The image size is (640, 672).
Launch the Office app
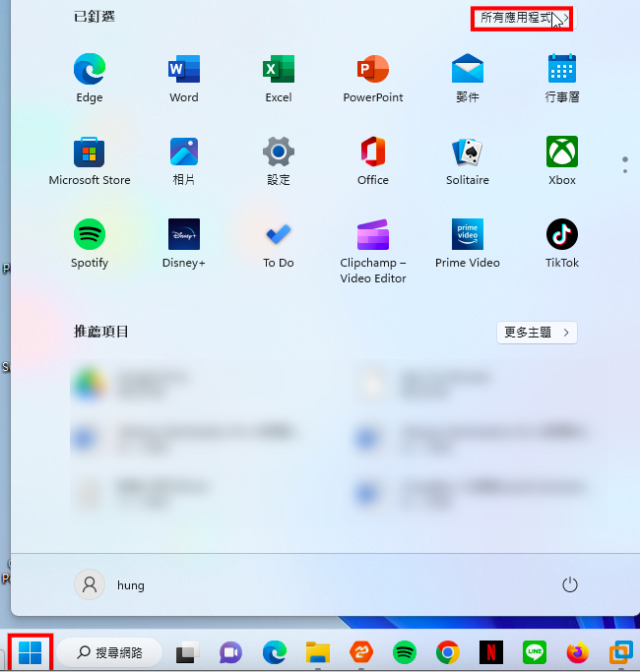[373, 160]
